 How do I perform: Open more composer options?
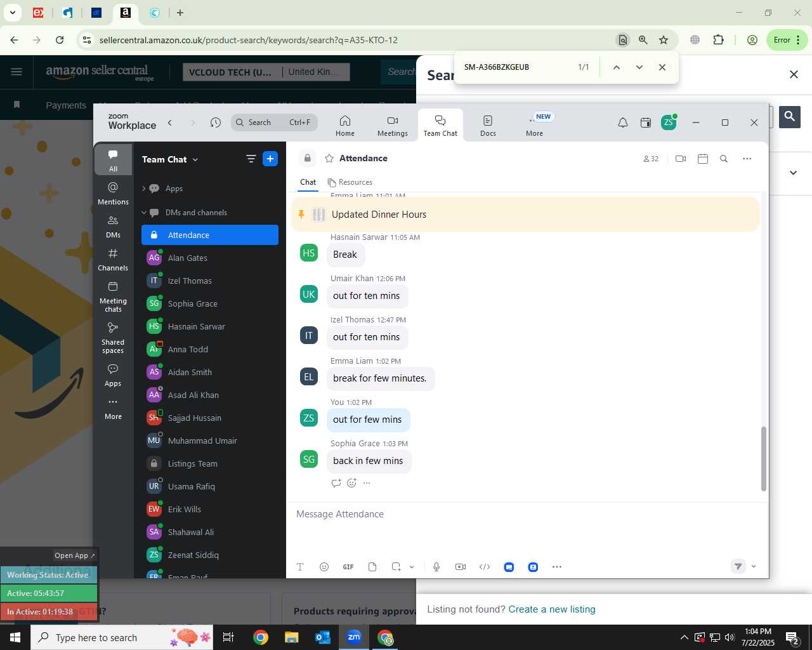(x=557, y=567)
